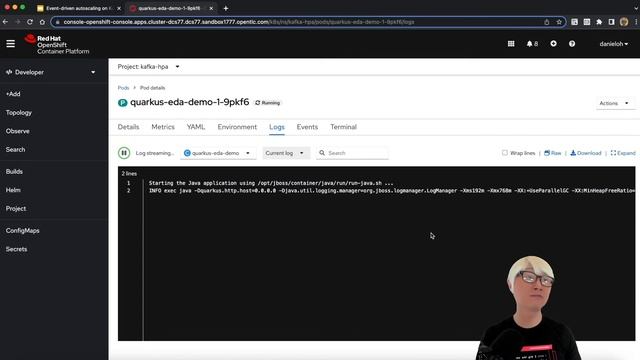This screenshot has width=640, height=360.
Task: Click log line 1 'Starting the Java application'
Action: pos(271,183)
